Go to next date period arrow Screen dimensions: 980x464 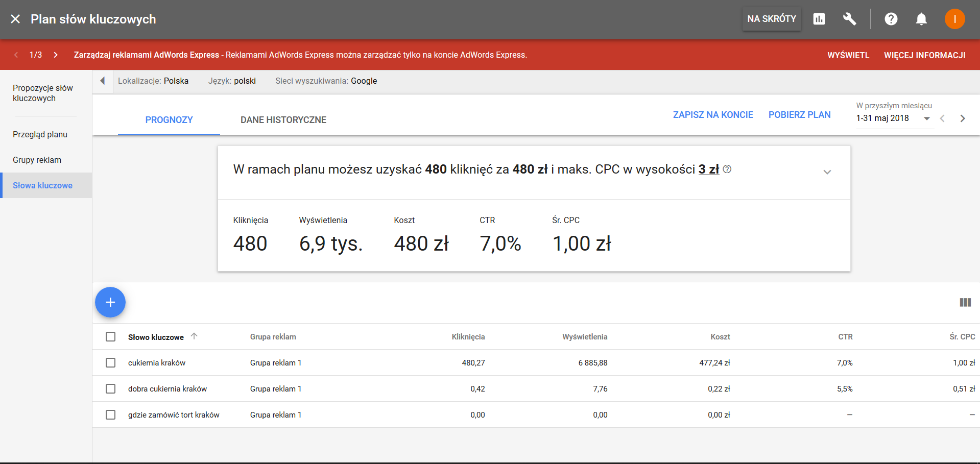tap(963, 118)
